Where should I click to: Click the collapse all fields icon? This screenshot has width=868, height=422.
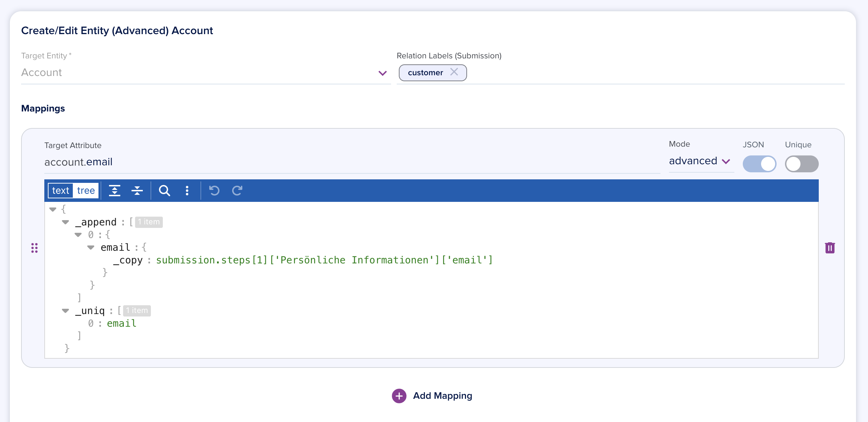[137, 191]
